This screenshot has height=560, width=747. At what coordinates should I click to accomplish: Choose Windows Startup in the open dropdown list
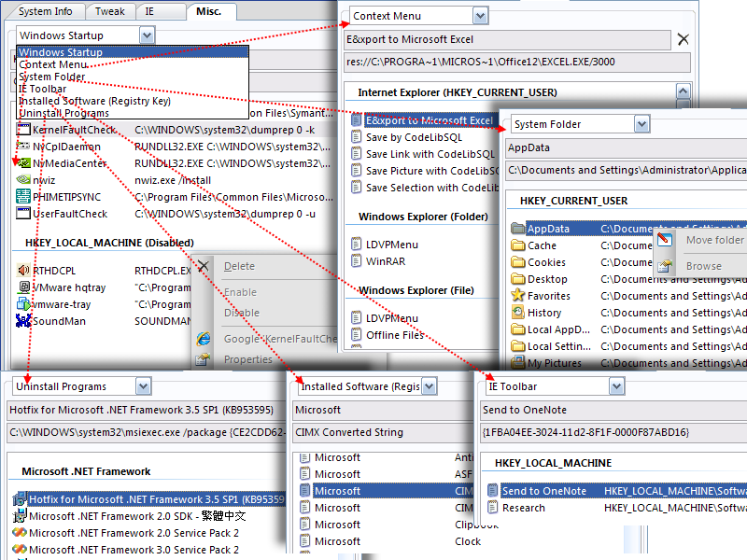(133, 52)
